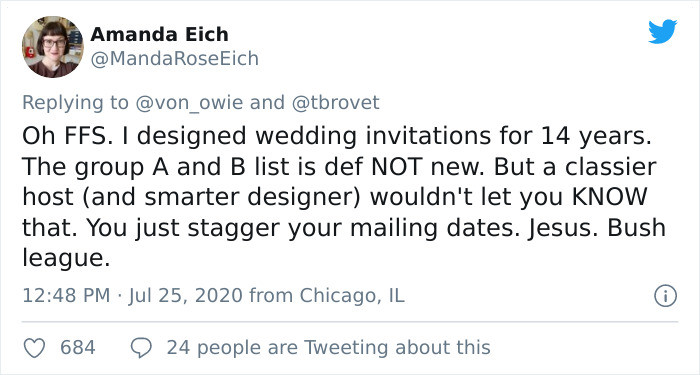Click the Replying to label
This screenshot has width=700, height=375.
75,103
